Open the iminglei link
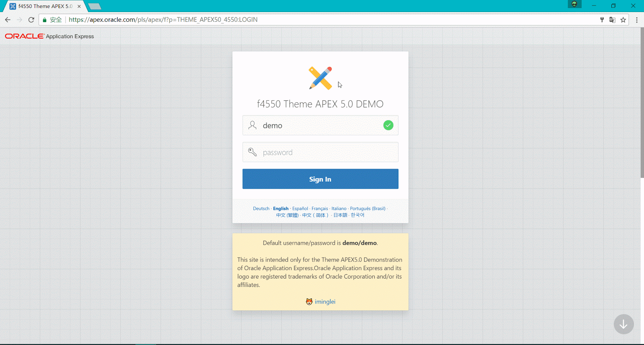The width and height of the screenshot is (644, 345). 325,302
